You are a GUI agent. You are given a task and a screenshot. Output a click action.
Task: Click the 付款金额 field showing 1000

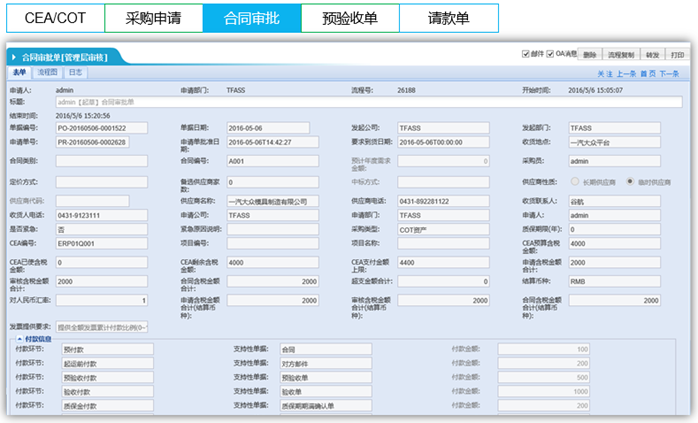[544, 392]
